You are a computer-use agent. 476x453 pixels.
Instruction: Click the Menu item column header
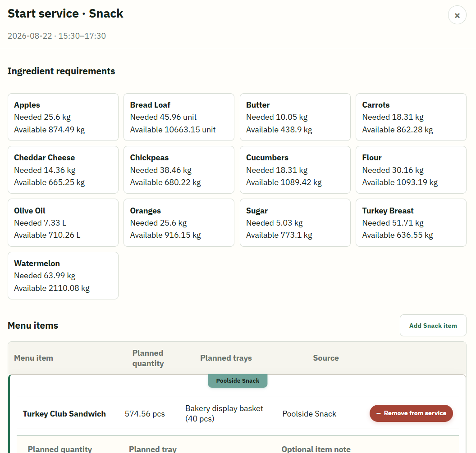pyautogui.click(x=33, y=358)
